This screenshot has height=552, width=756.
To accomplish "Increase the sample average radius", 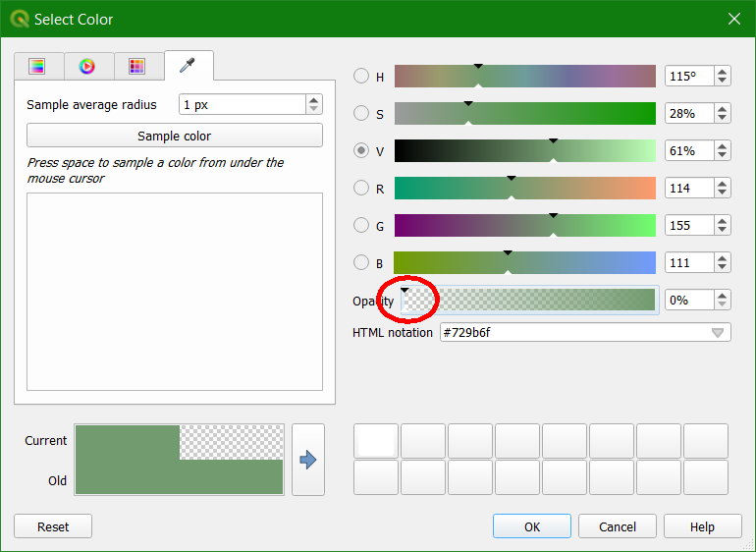I will coord(313,100).
